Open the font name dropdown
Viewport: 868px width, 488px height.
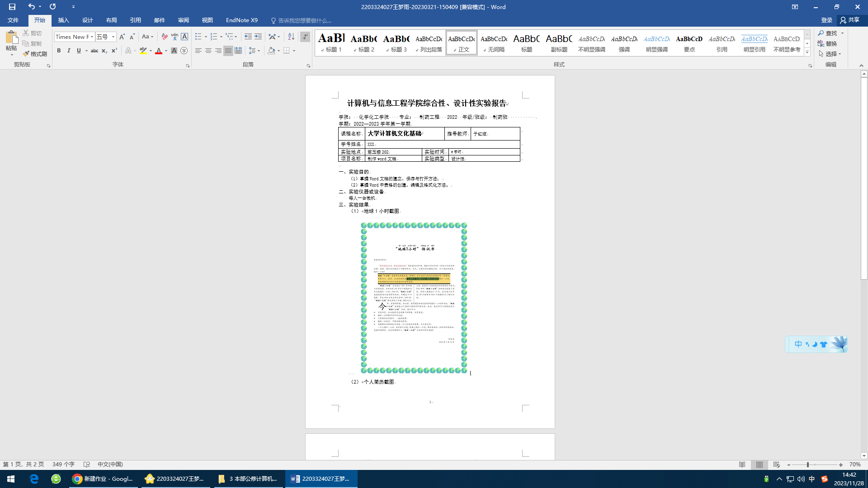tap(92, 37)
